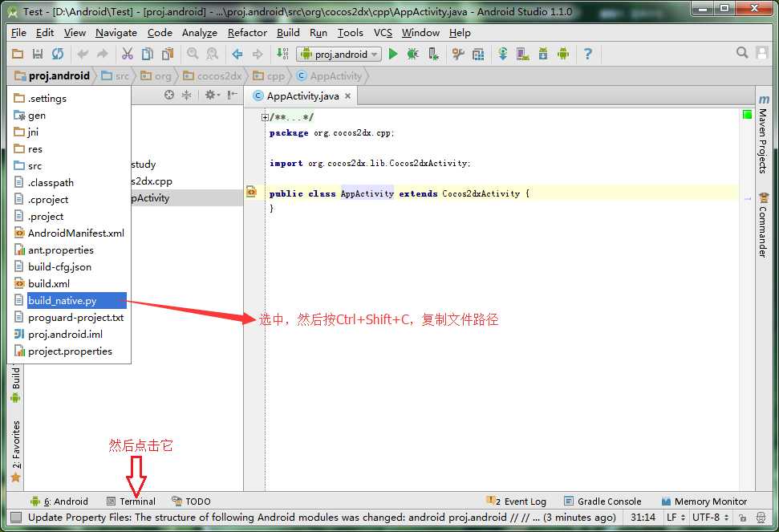Click the Open folder toolbar icon

click(18, 54)
